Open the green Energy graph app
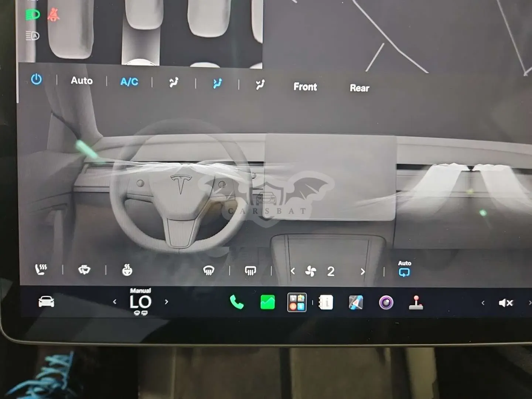 click(267, 302)
